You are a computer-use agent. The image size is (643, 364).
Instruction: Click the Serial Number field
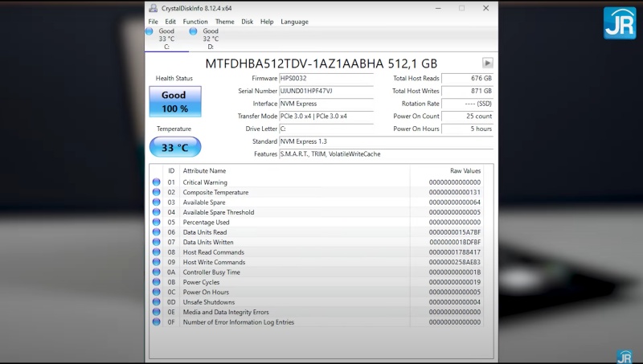[326, 91]
